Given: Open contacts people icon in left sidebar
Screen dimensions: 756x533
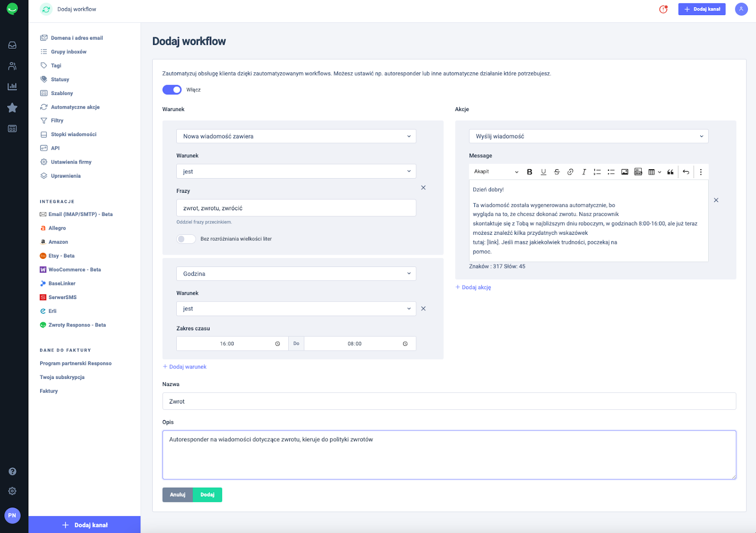Looking at the screenshot, I should pos(12,66).
